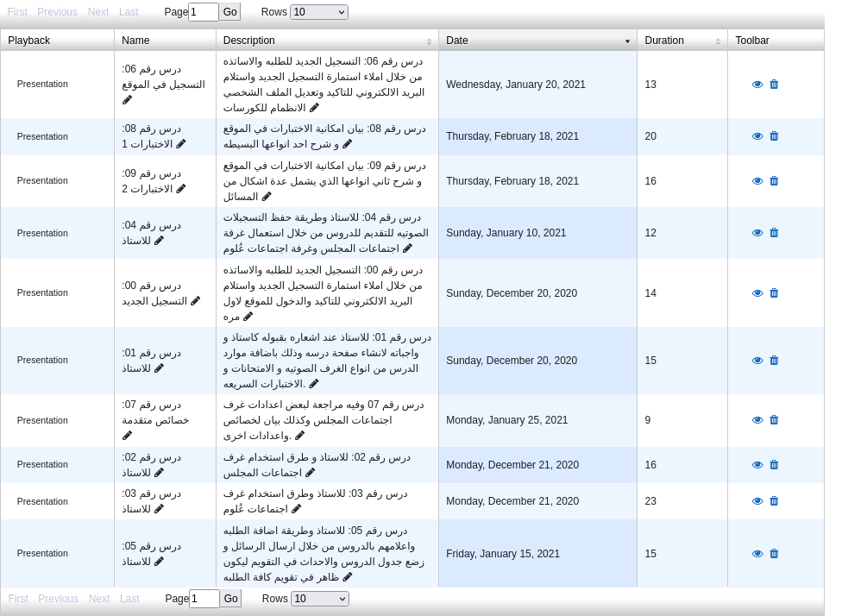Click the Toolbar column header
Image resolution: width=842 pixels, height=616 pixels.
point(776,41)
